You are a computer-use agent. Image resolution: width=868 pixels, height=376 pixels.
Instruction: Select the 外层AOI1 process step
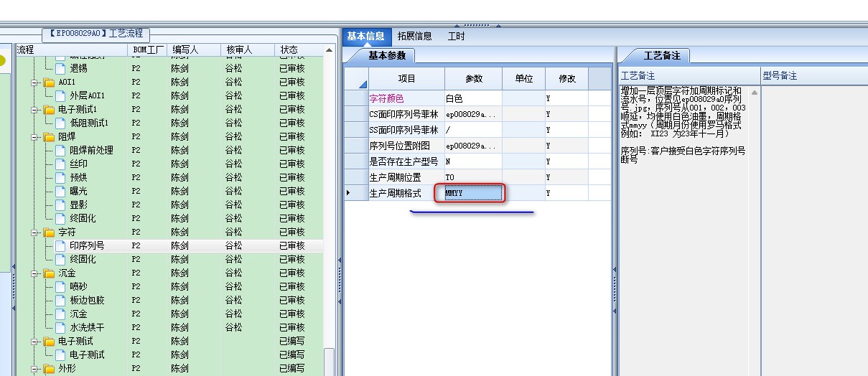(x=87, y=96)
